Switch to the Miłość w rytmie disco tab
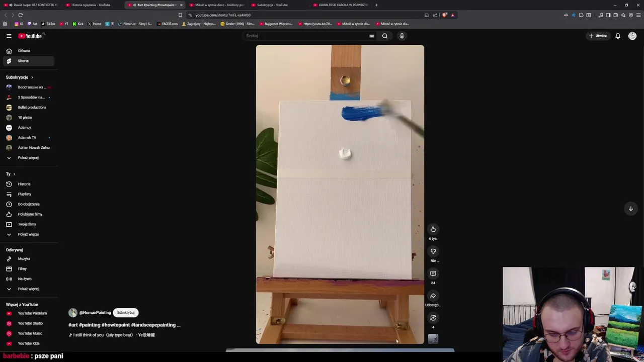The width and height of the screenshot is (644, 362). coord(216,5)
